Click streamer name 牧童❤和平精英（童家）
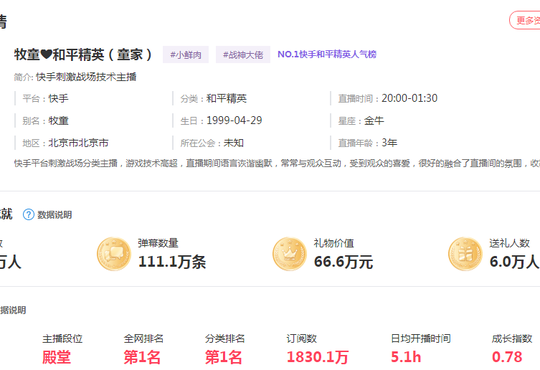Image resolution: width=540 pixels, height=370 pixels. [83, 54]
